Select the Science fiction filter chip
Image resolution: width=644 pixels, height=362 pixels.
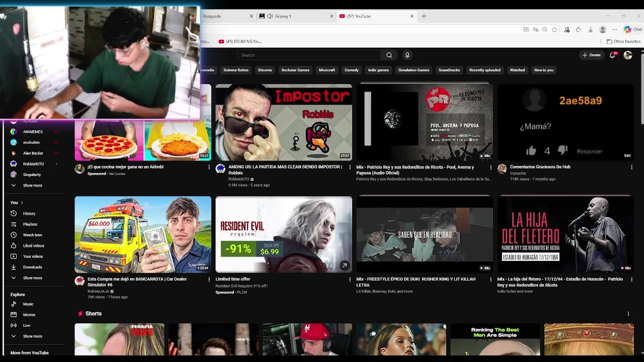(236, 70)
